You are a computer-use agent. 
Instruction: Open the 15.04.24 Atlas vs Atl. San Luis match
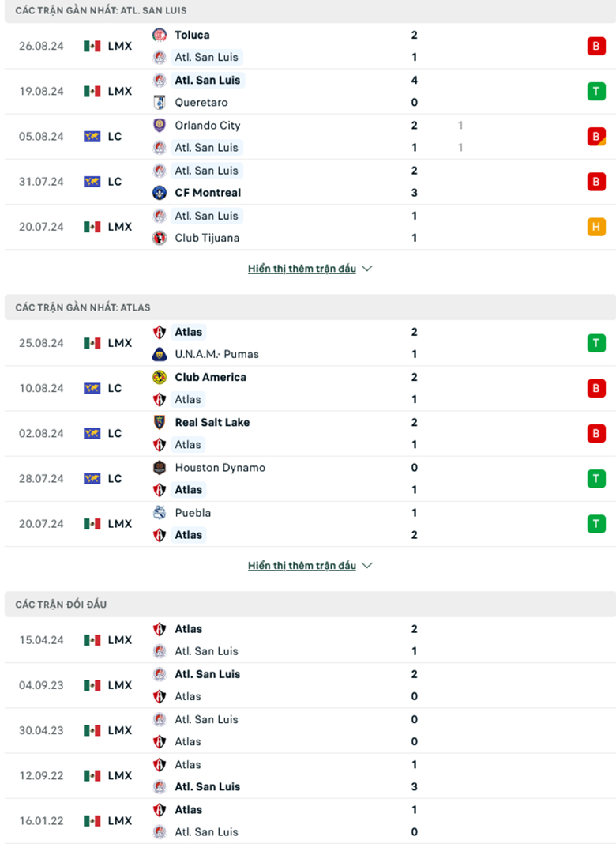(x=308, y=640)
